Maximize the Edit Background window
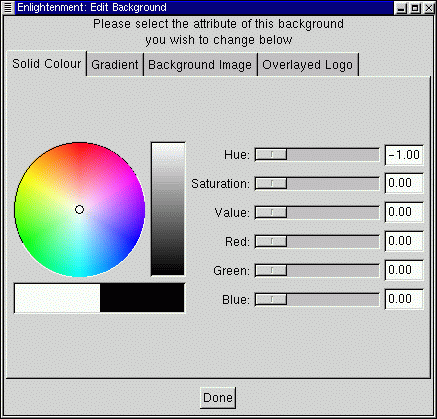437x419 pixels. click(x=416, y=8)
